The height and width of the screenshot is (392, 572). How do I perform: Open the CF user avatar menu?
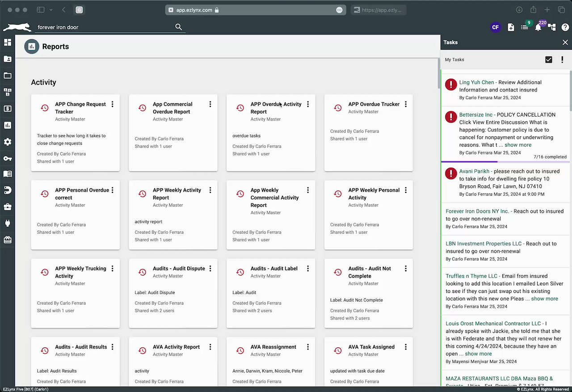point(495,27)
